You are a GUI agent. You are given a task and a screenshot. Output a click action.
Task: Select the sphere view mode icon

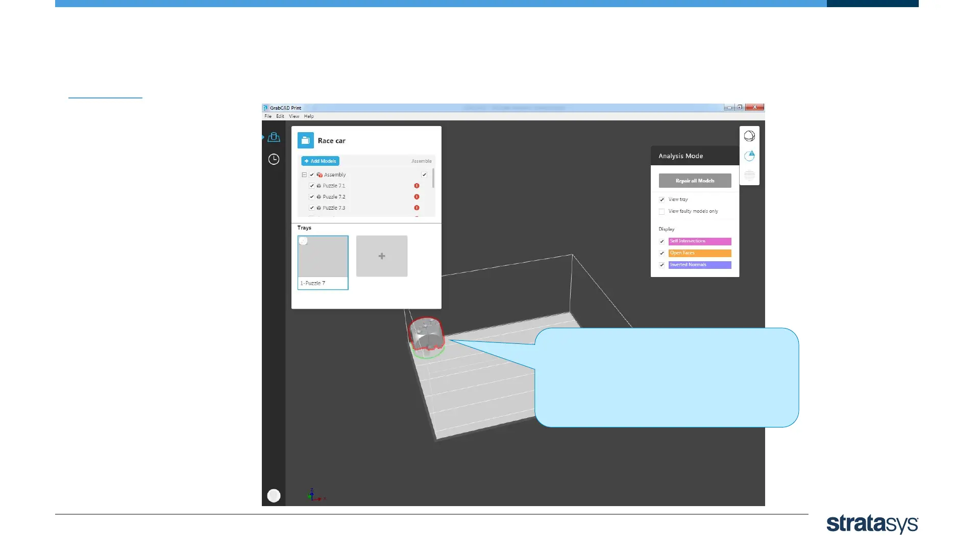pos(749,136)
